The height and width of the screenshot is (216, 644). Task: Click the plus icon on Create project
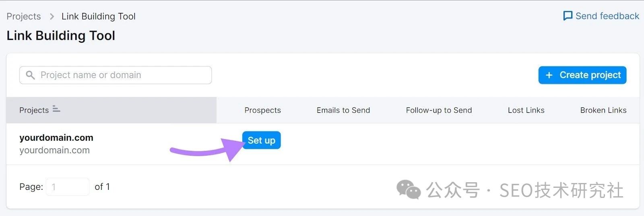549,75
